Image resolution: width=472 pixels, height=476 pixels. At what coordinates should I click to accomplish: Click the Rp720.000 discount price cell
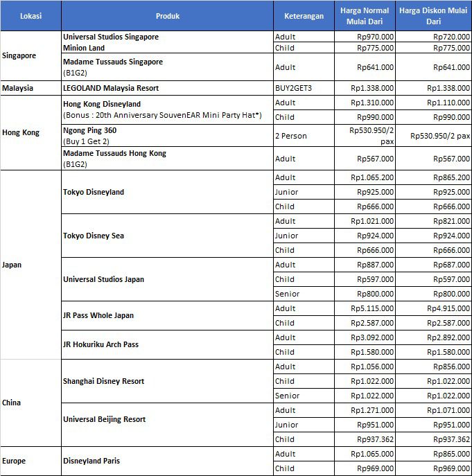(433, 37)
